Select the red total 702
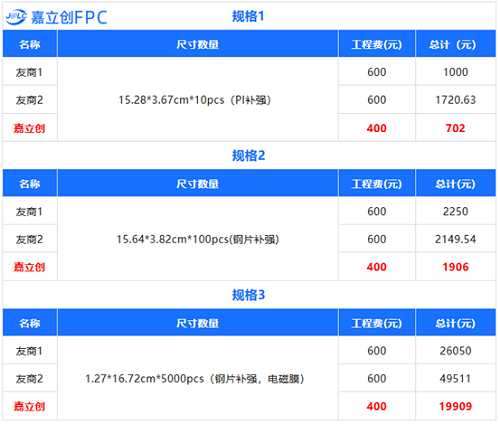500x424 pixels. pos(455,128)
